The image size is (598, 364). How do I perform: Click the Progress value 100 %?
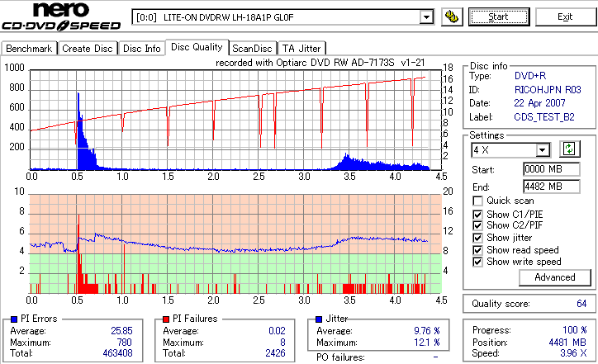click(574, 330)
